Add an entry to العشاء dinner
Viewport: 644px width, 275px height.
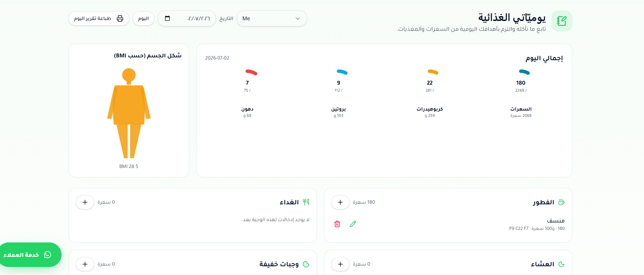coord(340,264)
